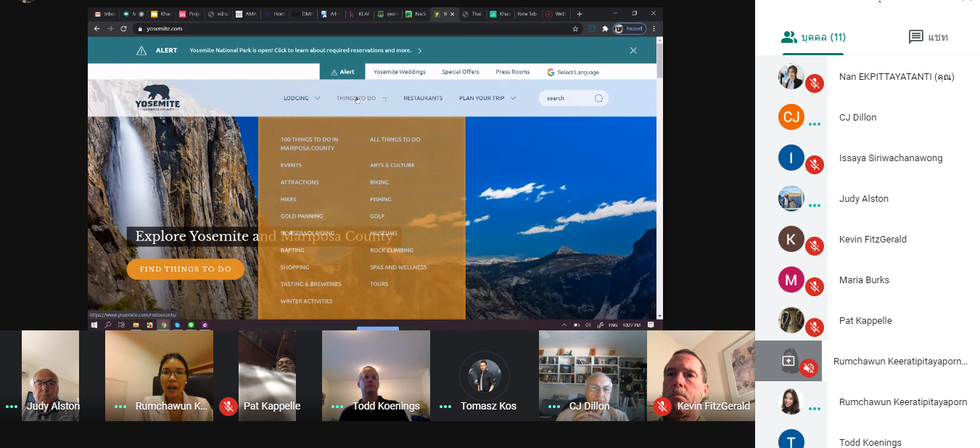Switch to the แชท (chat) tab
The height and width of the screenshot is (448, 980).
[928, 37]
